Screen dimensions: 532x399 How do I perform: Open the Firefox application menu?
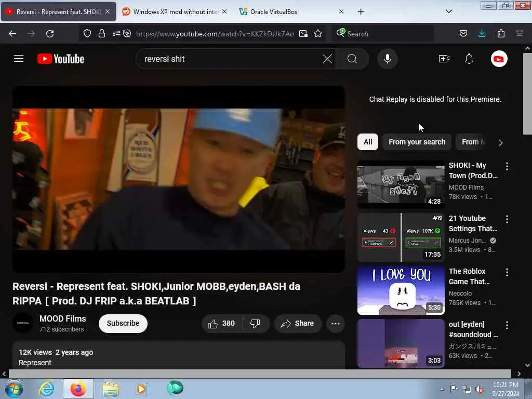tap(520, 33)
